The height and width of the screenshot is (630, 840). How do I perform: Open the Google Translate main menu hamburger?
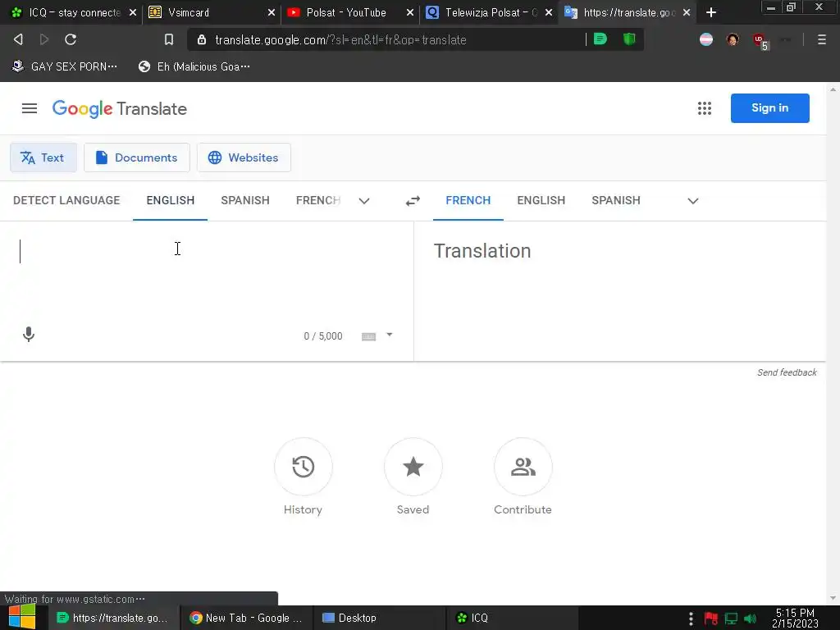(x=30, y=109)
